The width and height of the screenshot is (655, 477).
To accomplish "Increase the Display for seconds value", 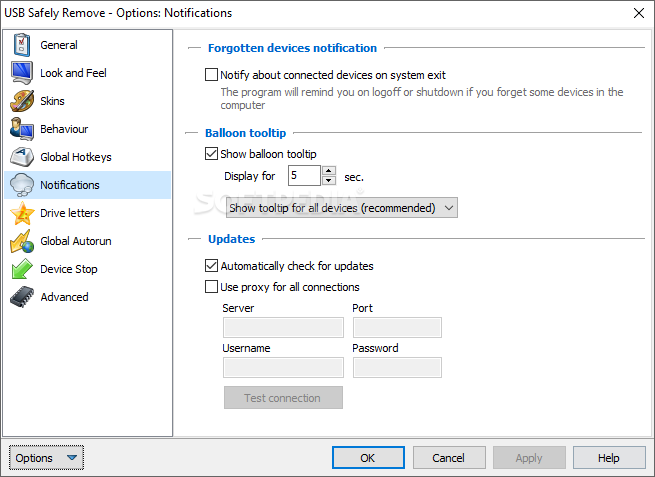I will (329, 171).
